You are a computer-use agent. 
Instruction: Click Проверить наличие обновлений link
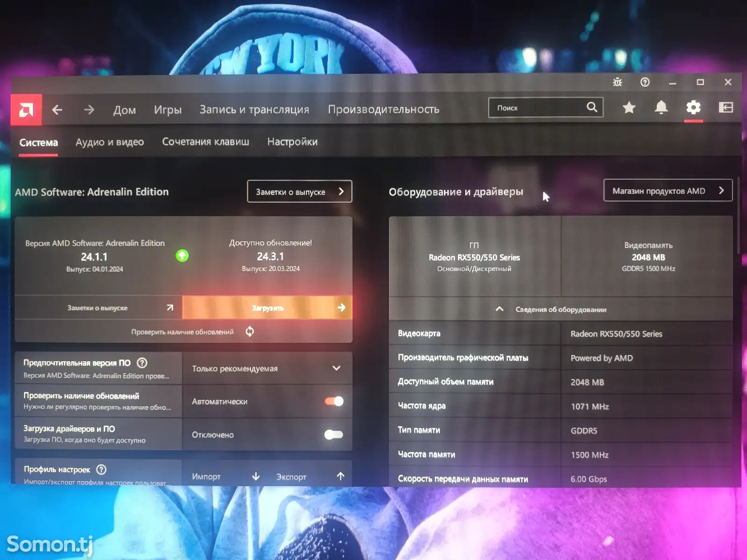[182, 332]
